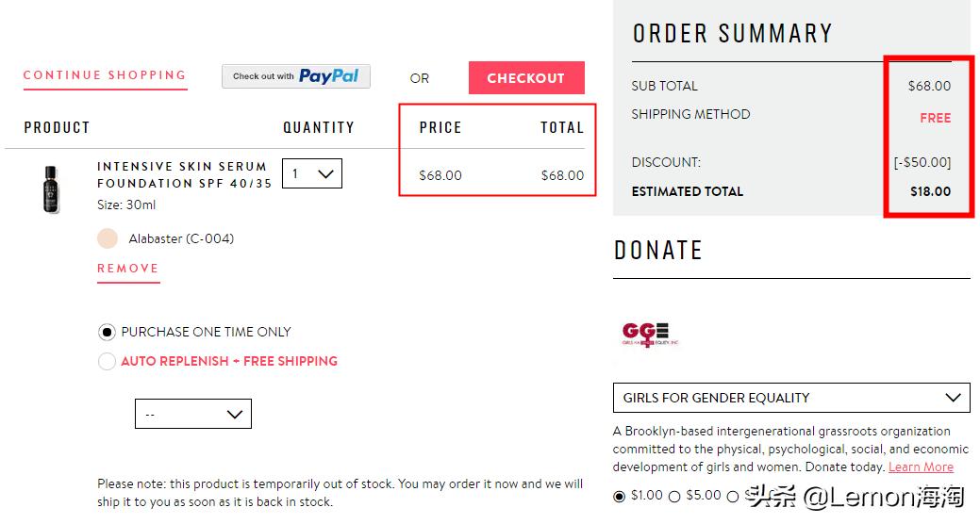Click the Alabaster (C-004) shade label

tap(181, 238)
